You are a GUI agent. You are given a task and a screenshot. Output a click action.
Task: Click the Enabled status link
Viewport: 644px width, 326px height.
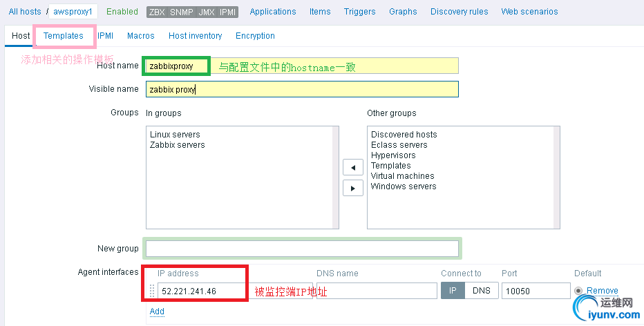(x=122, y=12)
